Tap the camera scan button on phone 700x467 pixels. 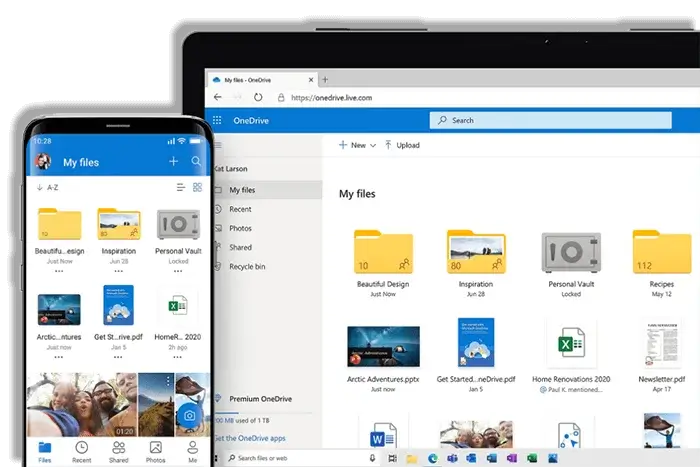[x=189, y=416]
